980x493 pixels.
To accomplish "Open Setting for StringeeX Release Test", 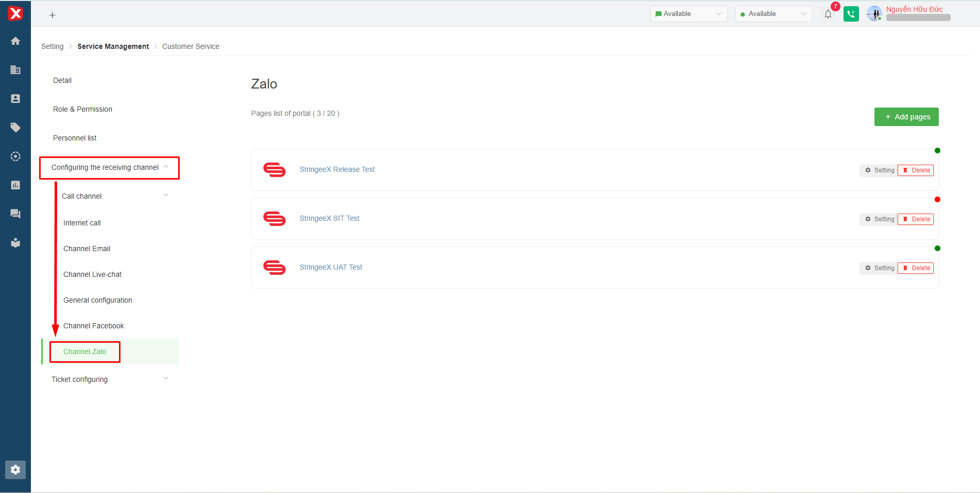I will 879,170.
